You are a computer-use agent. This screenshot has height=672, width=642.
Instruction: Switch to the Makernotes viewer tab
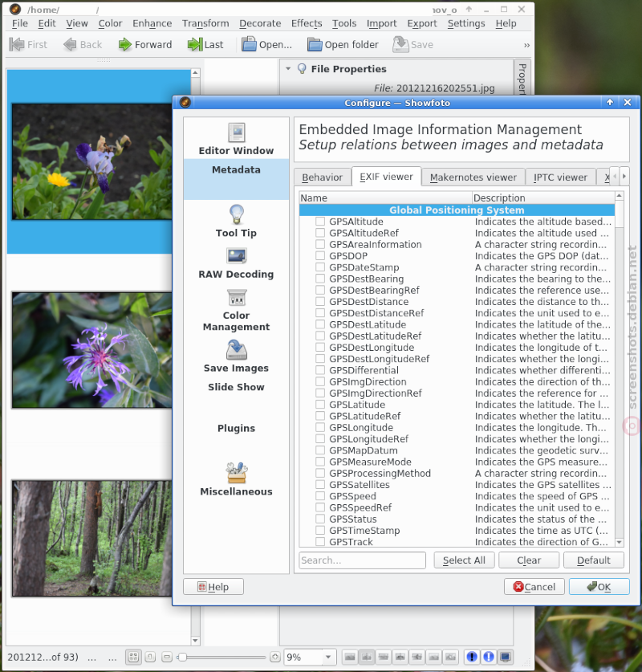473,177
